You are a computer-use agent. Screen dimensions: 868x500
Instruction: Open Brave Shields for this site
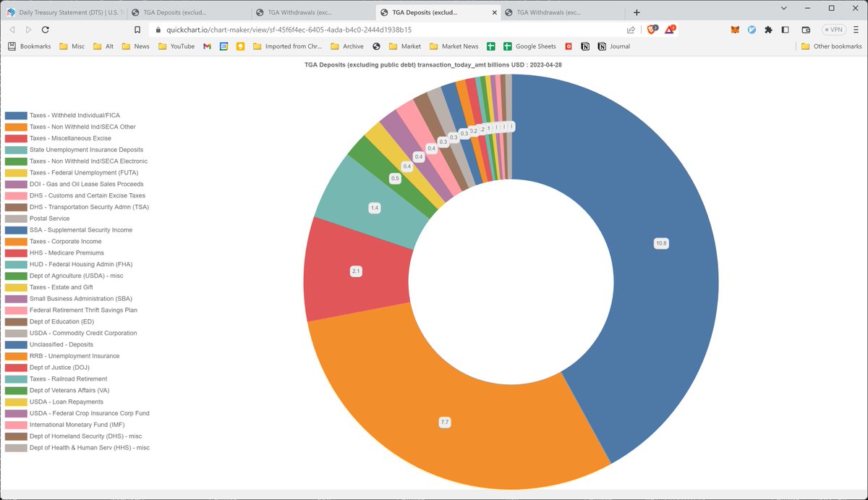tap(650, 30)
